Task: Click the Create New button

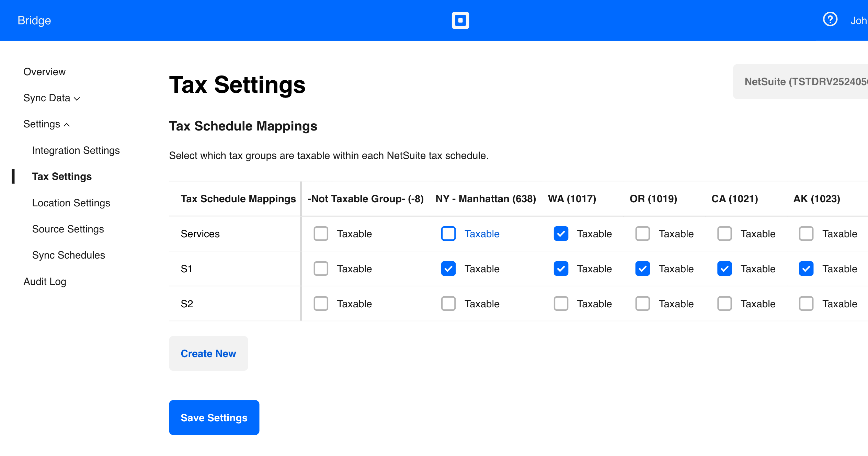Action: pyautogui.click(x=208, y=353)
